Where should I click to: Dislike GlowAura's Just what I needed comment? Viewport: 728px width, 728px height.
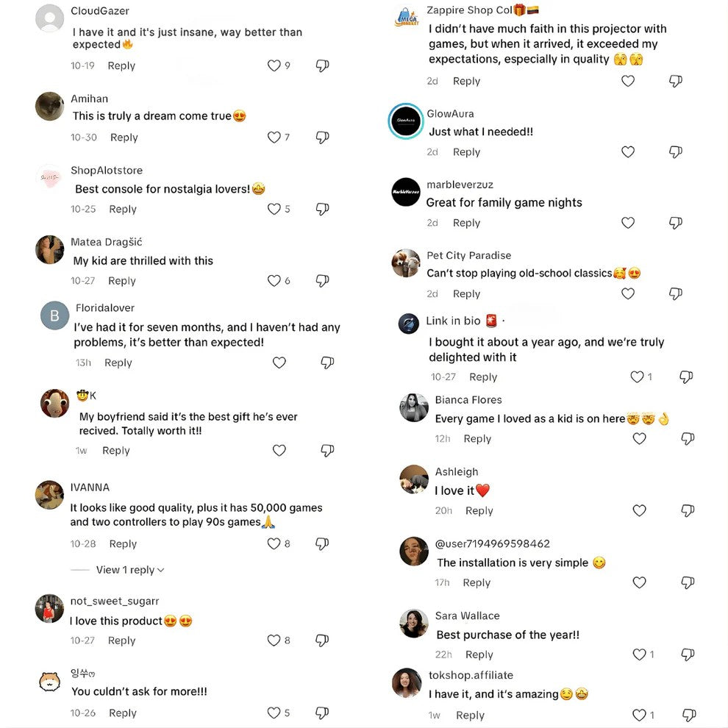tap(675, 152)
